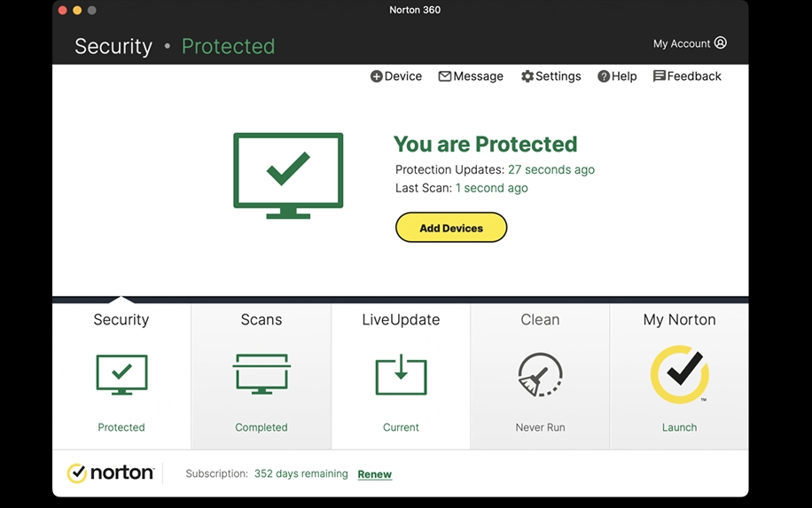Select the Security tab label
The height and width of the screenshot is (508, 812).
tap(121, 319)
